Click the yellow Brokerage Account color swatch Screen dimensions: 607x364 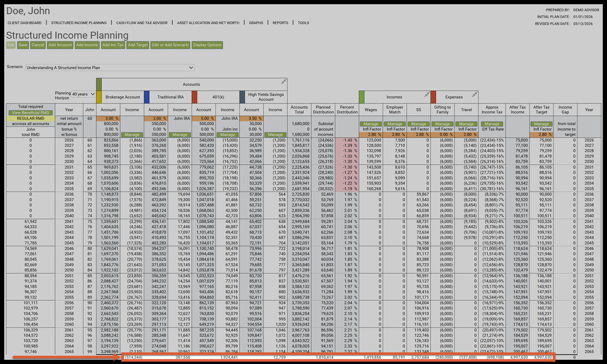tap(99, 97)
